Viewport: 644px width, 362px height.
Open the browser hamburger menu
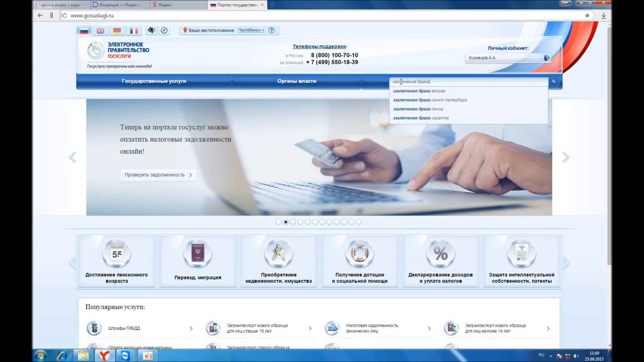(x=566, y=3)
